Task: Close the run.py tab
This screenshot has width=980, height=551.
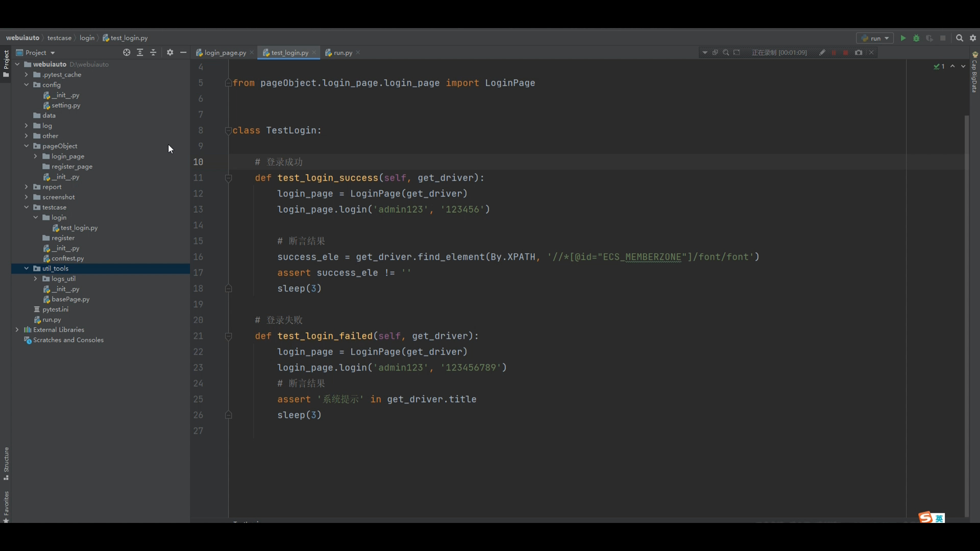Action: [358, 53]
